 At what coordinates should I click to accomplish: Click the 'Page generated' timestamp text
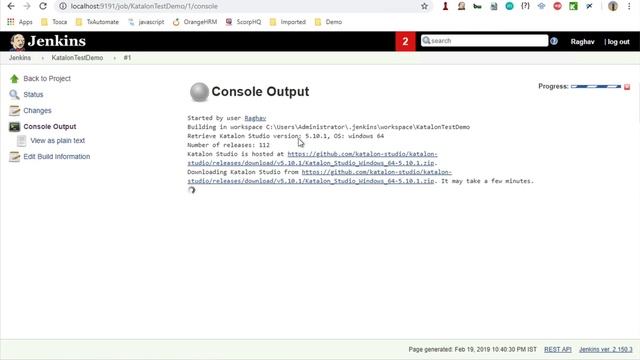click(473, 349)
